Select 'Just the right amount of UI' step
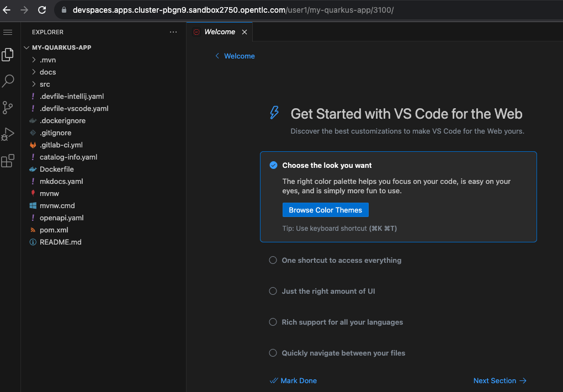 [x=328, y=291]
